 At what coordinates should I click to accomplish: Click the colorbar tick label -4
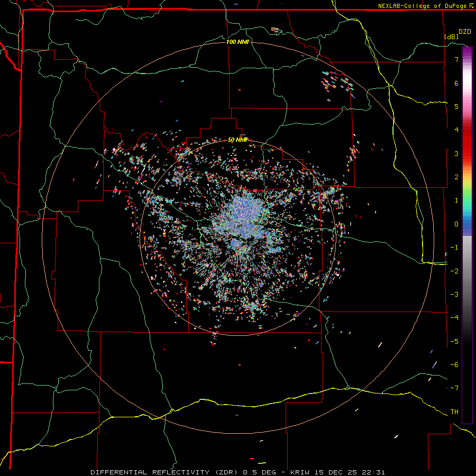click(454, 318)
